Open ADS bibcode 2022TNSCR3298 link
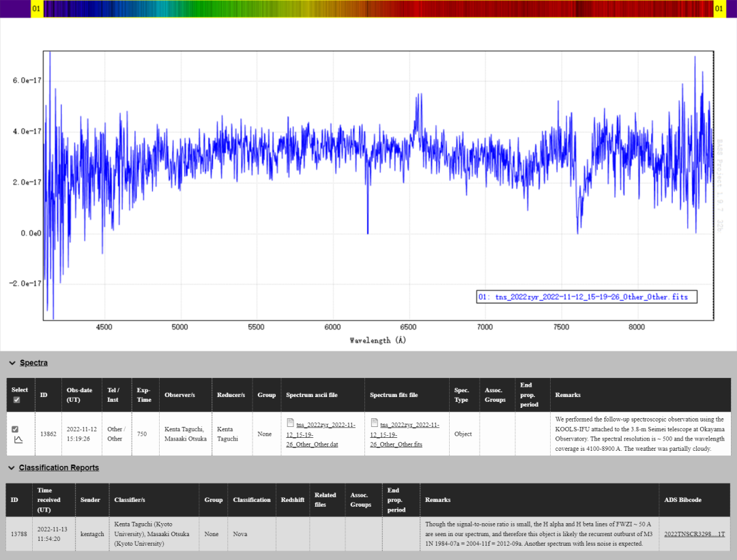The width and height of the screenshot is (737, 560). point(695,534)
